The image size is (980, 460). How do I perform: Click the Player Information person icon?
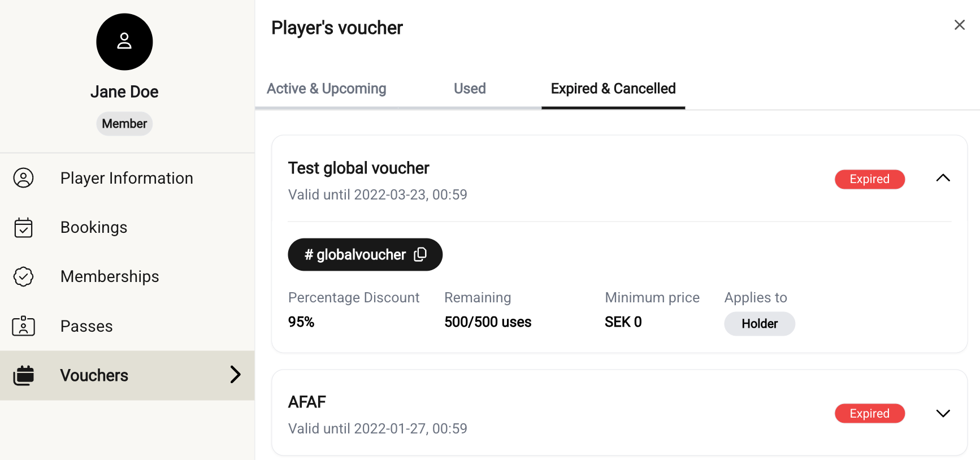coord(23,178)
